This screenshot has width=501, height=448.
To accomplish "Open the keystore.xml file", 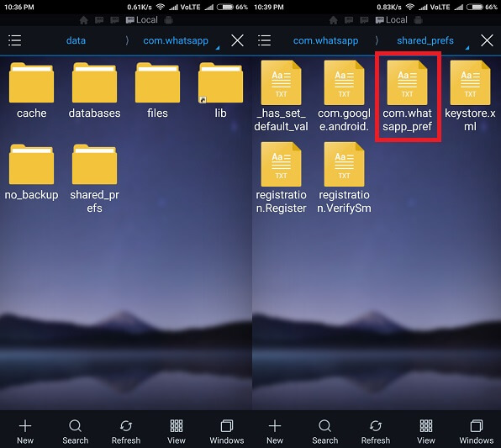I will click(470, 96).
